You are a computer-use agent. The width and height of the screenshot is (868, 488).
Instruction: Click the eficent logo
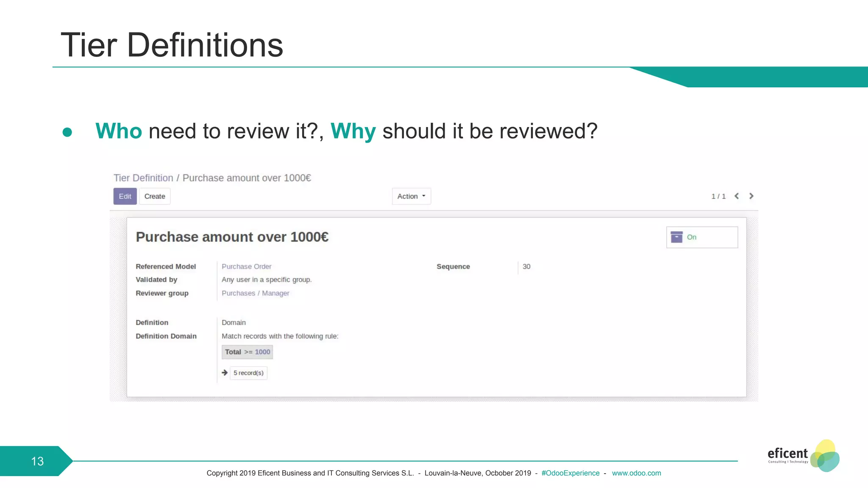(x=803, y=456)
